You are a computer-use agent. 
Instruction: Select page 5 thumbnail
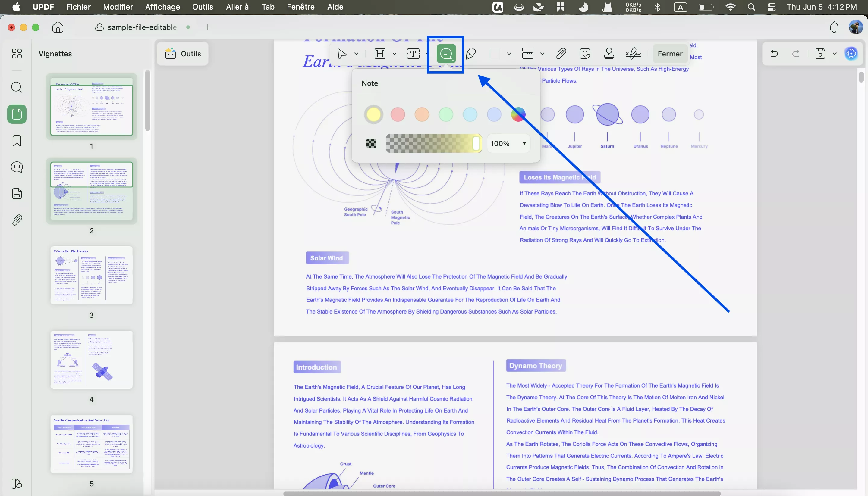(91, 444)
